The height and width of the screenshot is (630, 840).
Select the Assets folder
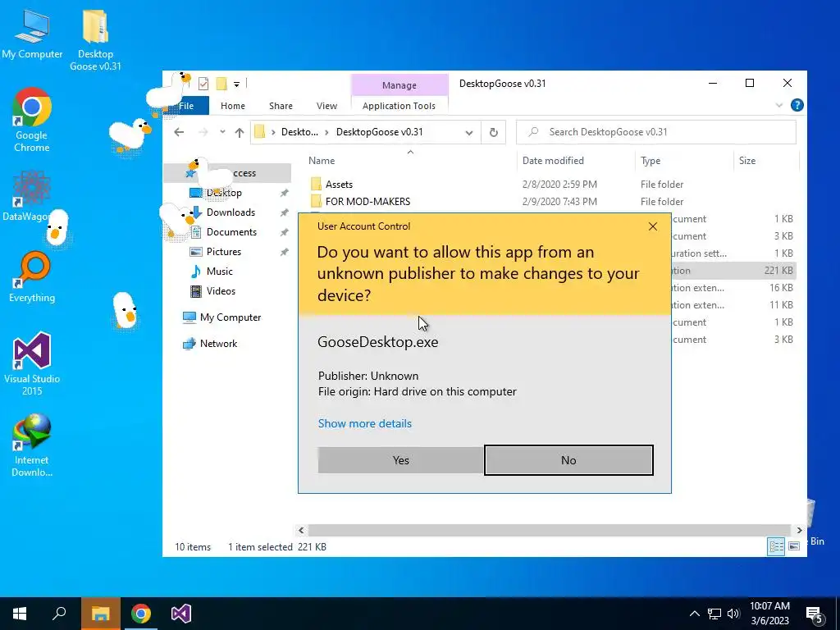click(x=339, y=185)
